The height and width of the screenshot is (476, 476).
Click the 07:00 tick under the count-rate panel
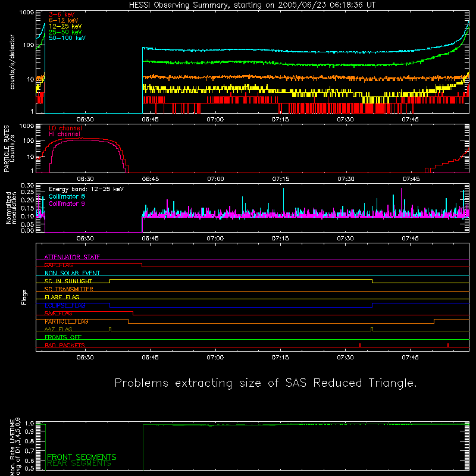[x=215, y=120]
